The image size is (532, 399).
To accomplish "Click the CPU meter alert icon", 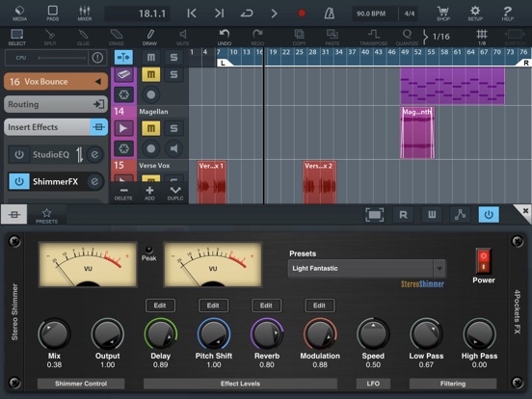I will pos(97,58).
